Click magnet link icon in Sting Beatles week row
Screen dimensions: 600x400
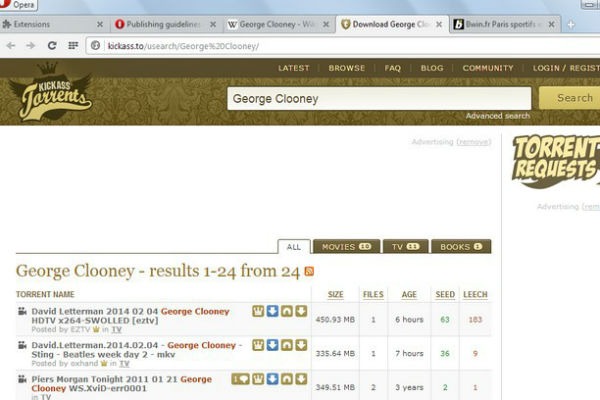pyautogui.click(x=287, y=345)
